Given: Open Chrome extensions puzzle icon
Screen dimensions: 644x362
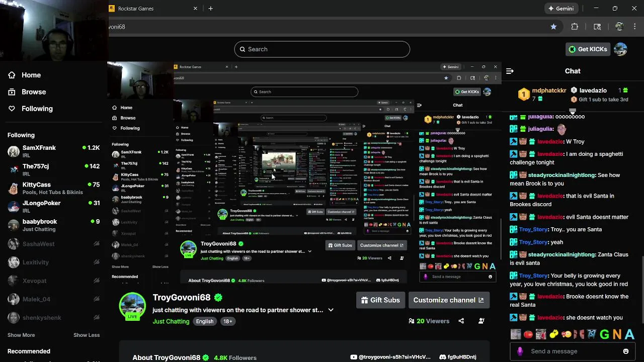Looking at the screenshot, I should click(575, 27).
